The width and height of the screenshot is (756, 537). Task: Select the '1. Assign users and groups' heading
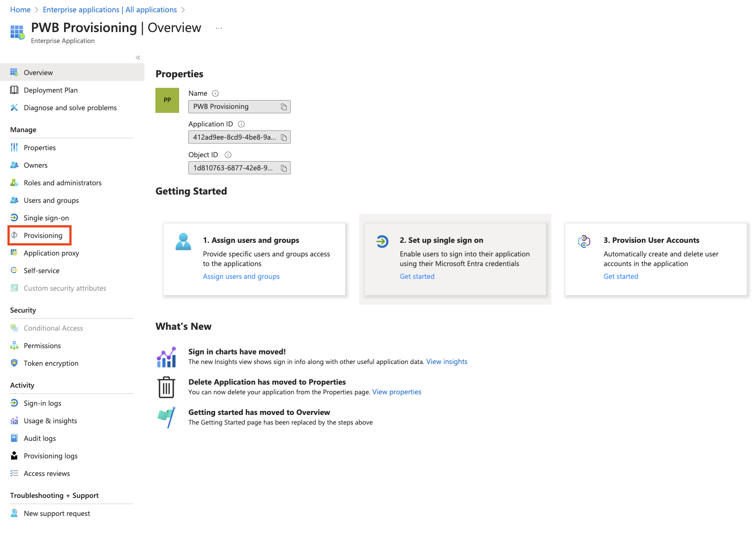pyautogui.click(x=251, y=240)
